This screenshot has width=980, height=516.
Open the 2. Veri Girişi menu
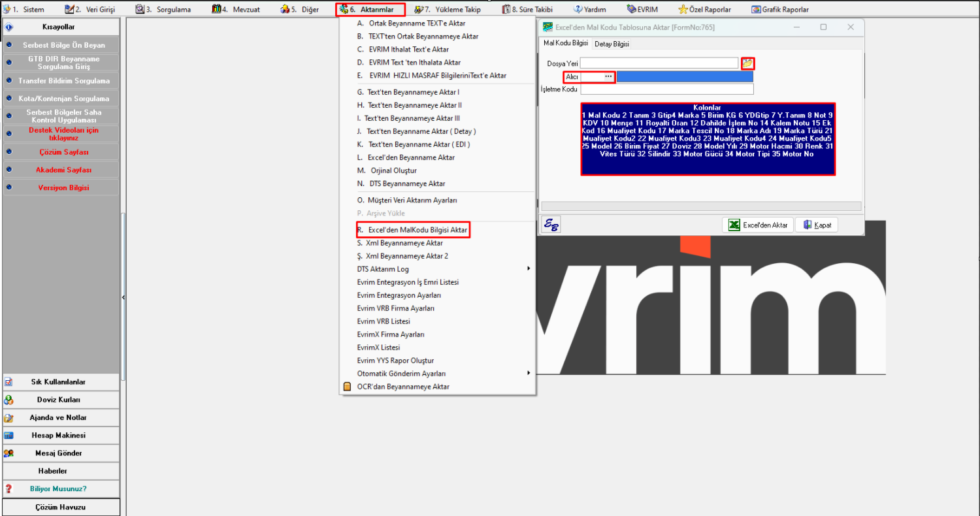click(x=90, y=9)
